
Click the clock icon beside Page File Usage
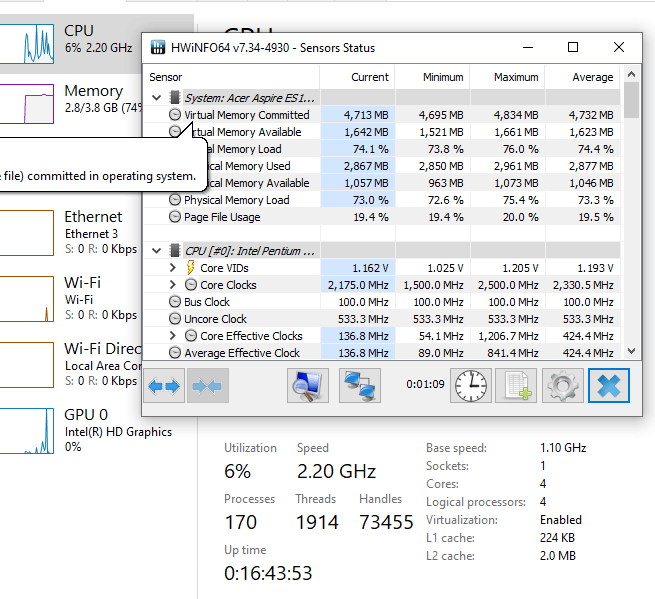(175, 217)
